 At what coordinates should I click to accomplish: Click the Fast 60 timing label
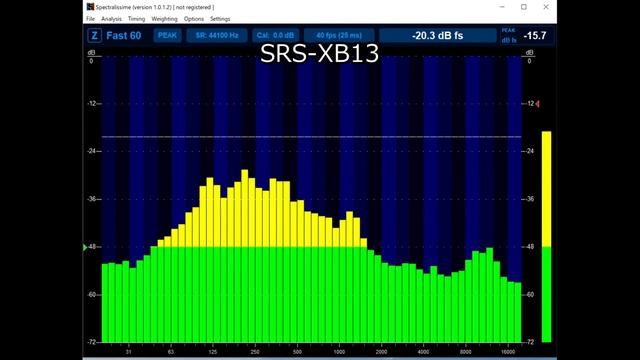(x=124, y=36)
